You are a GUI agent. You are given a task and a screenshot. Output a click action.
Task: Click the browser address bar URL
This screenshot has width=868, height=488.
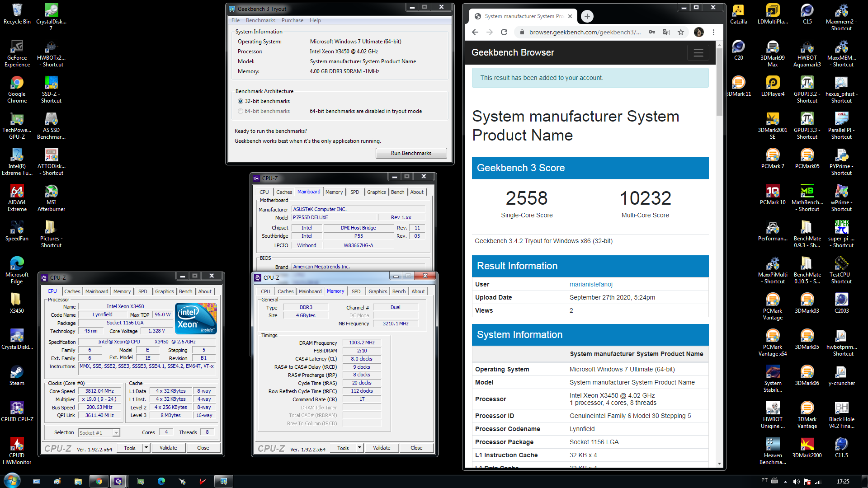[x=585, y=32]
